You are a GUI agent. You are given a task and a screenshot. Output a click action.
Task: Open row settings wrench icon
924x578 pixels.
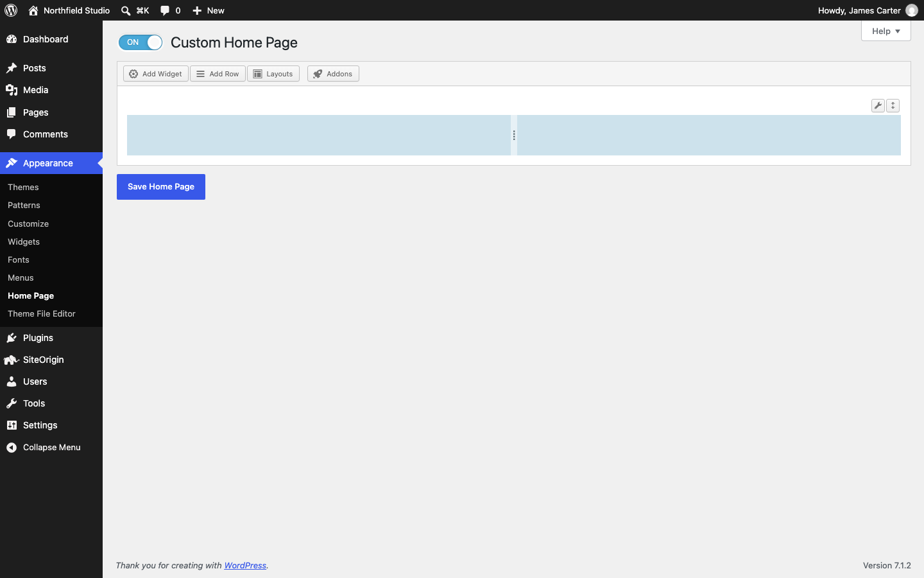point(878,105)
